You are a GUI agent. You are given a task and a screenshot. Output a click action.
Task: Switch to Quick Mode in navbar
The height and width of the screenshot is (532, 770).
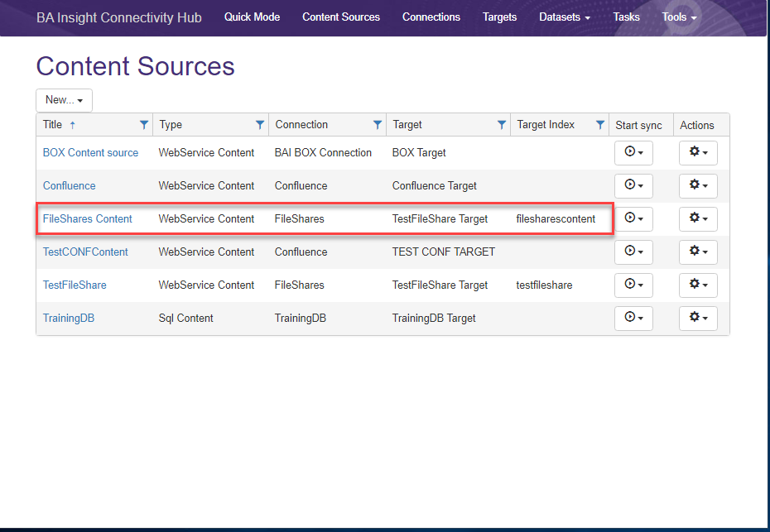(x=252, y=17)
